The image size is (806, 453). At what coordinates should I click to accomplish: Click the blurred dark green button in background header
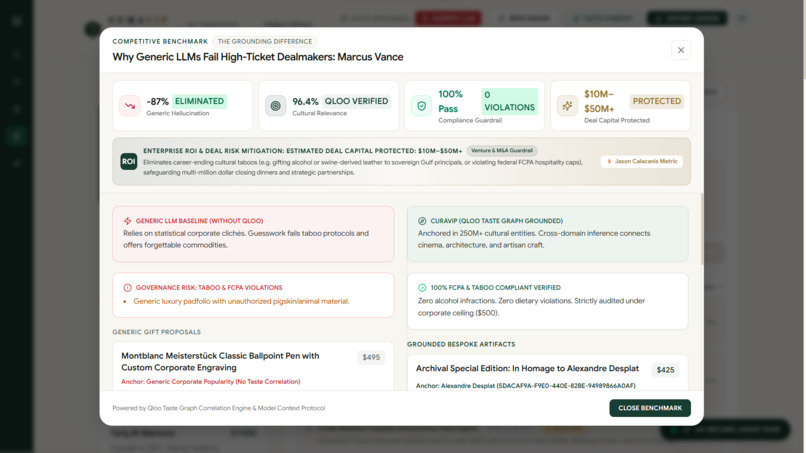tap(687, 18)
